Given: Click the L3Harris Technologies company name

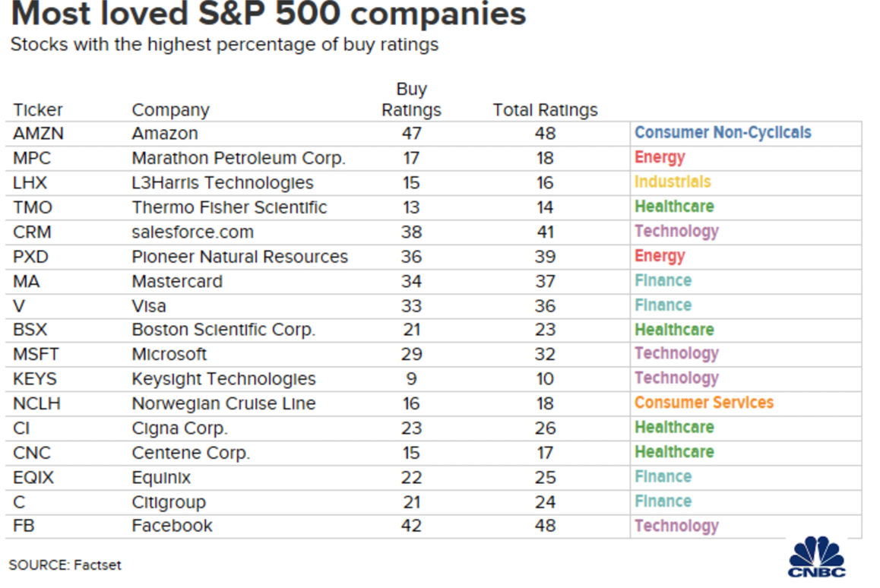Looking at the screenshot, I should tap(222, 183).
